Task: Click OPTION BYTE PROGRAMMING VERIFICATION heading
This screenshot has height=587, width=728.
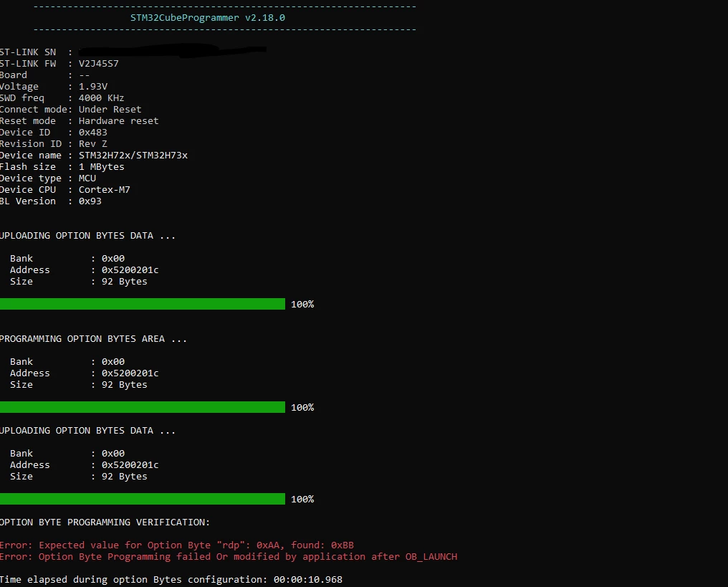Action: point(105,522)
